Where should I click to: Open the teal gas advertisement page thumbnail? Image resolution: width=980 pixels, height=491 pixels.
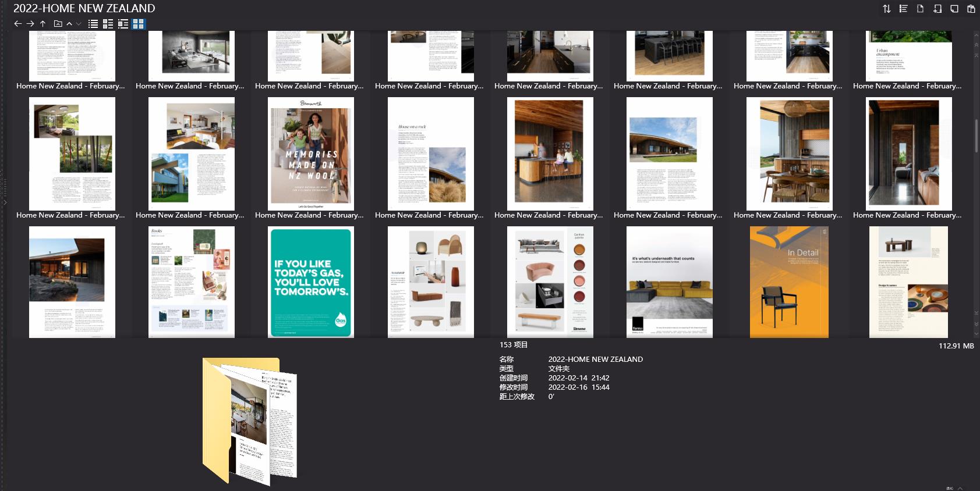[x=311, y=282]
